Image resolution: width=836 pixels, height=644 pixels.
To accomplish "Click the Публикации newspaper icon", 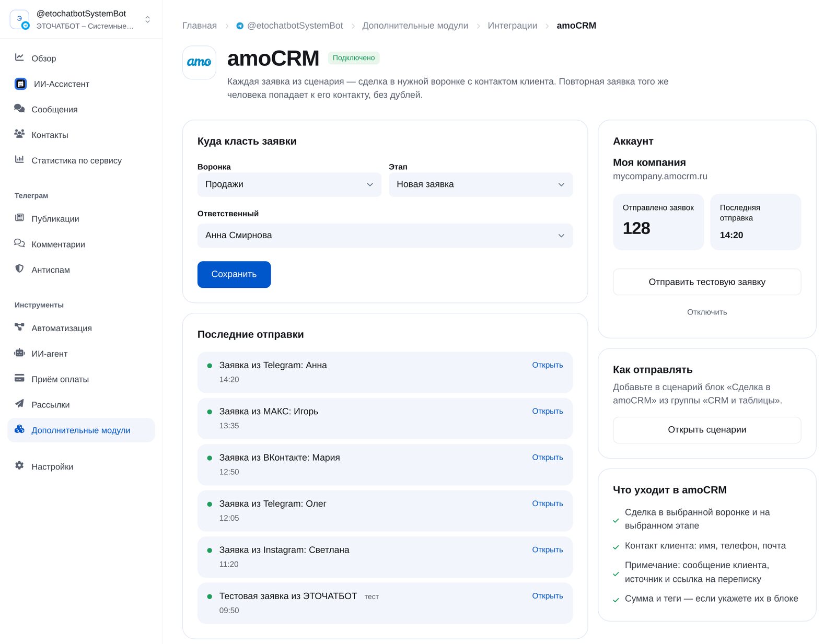I will click(x=19, y=218).
